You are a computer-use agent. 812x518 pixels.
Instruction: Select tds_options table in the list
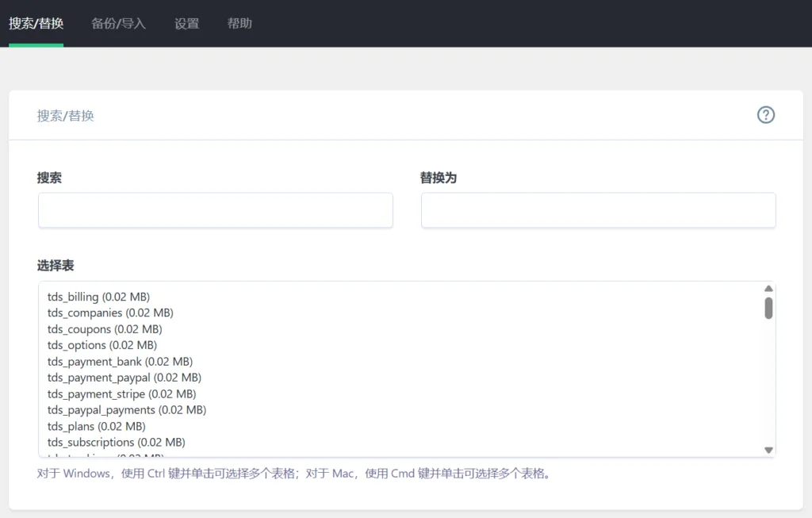click(102, 345)
